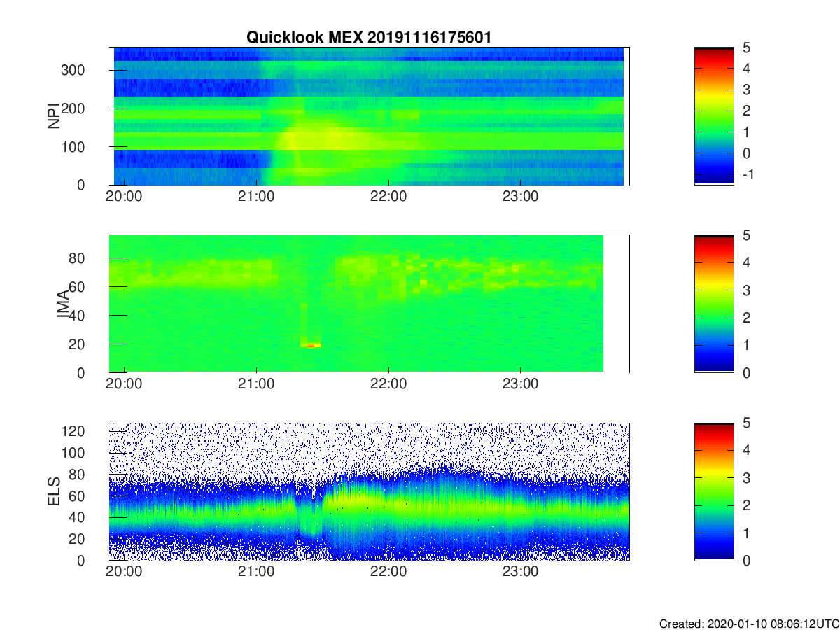Click the 22:00 tick under the ELS panel

388,572
